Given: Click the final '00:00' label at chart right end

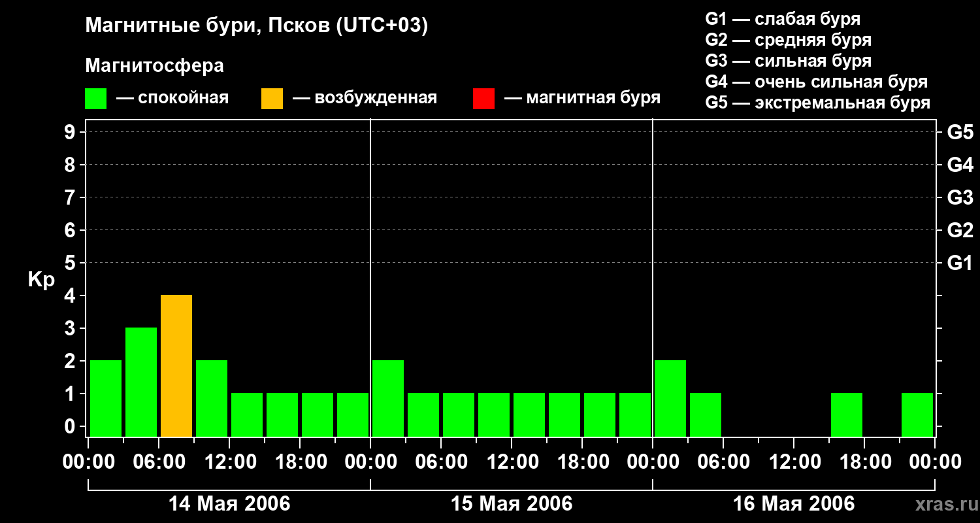Looking at the screenshot, I should click(935, 462).
